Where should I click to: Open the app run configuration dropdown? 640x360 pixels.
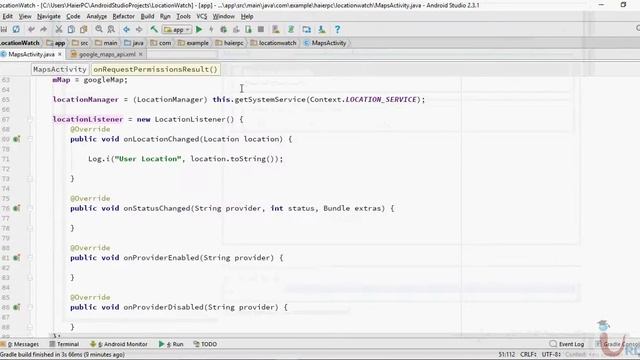177,29
